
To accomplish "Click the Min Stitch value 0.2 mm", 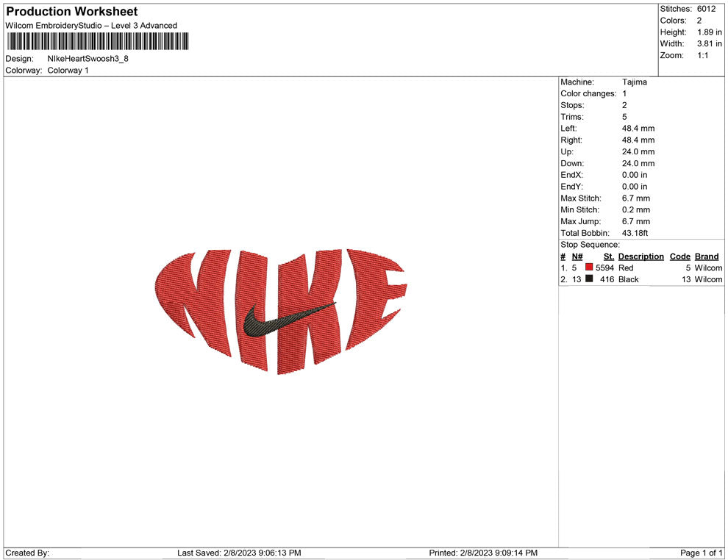I will [x=636, y=209].
